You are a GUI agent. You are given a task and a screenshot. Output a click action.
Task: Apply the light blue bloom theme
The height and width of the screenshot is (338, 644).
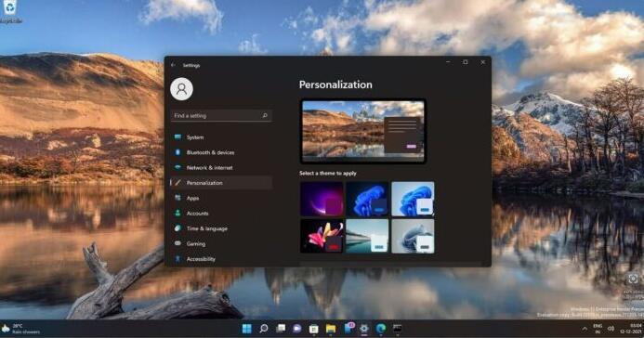tap(413, 199)
